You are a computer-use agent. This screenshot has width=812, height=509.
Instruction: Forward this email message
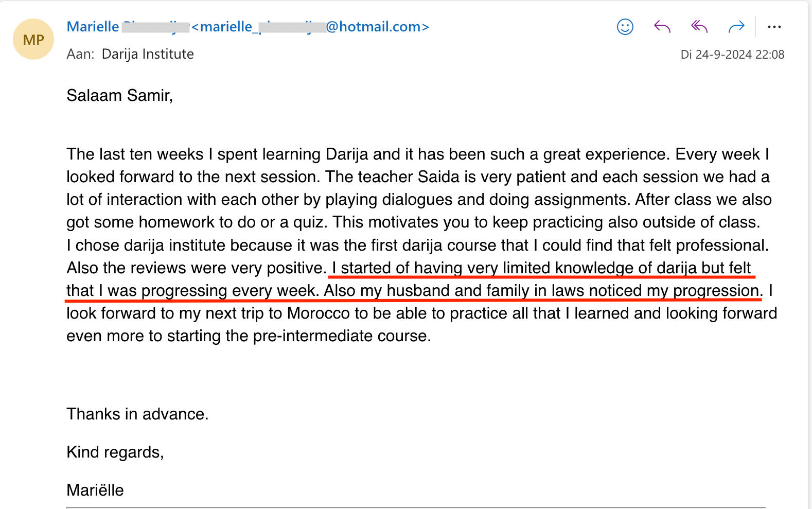[736, 27]
